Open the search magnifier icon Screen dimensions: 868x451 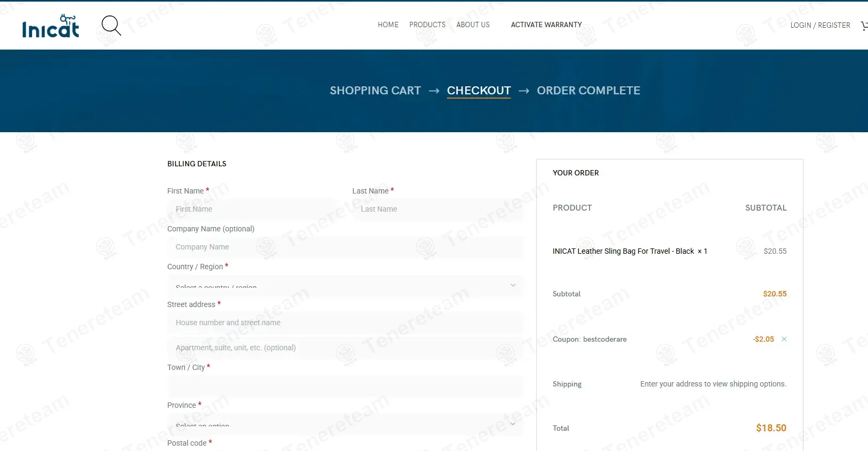point(111,25)
